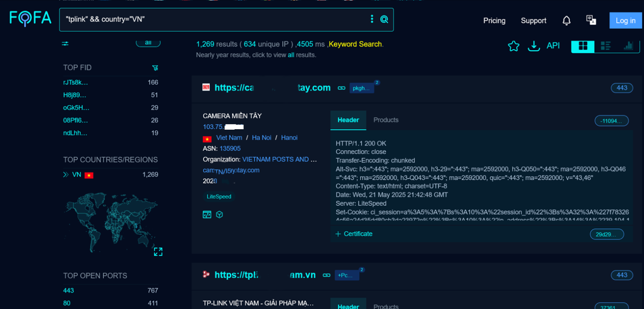Open the Pricing page
Viewport: 644px width, 309px height.
coord(494,21)
